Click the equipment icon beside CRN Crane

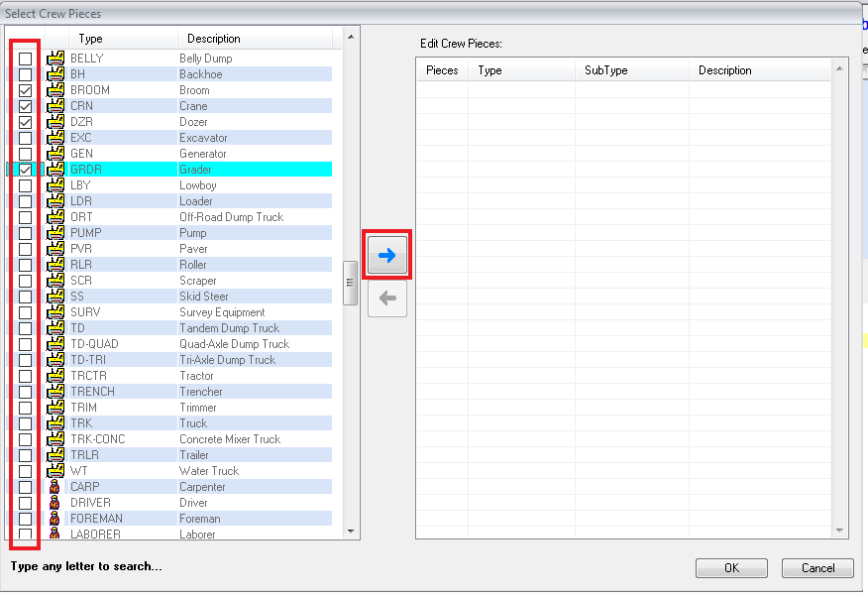pyautogui.click(x=55, y=105)
